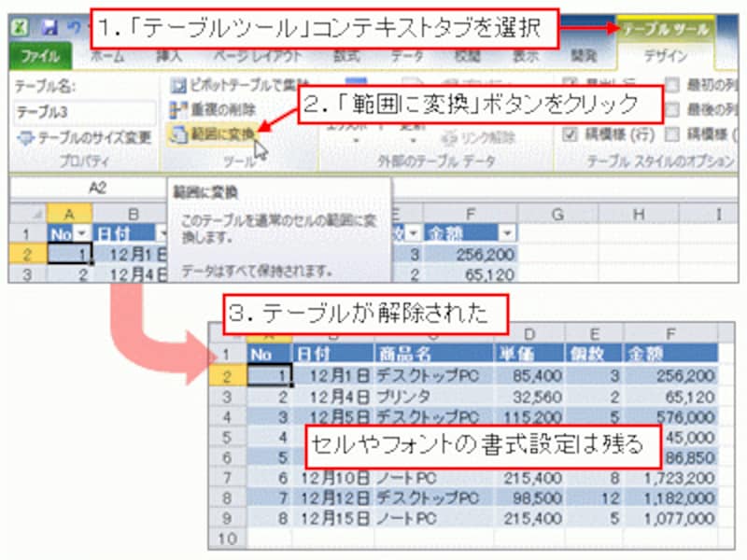Image resolution: width=747 pixels, height=560 pixels.
Task: Click the テーブルのサイズ変更 icon
Action: (x=25, y=138)
